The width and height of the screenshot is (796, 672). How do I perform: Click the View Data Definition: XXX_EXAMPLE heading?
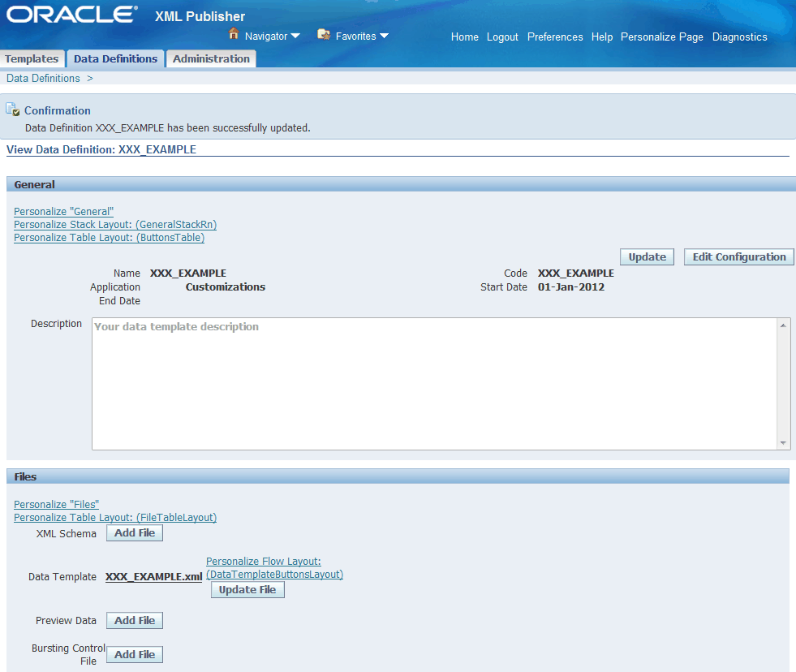[x=101, y=149]
